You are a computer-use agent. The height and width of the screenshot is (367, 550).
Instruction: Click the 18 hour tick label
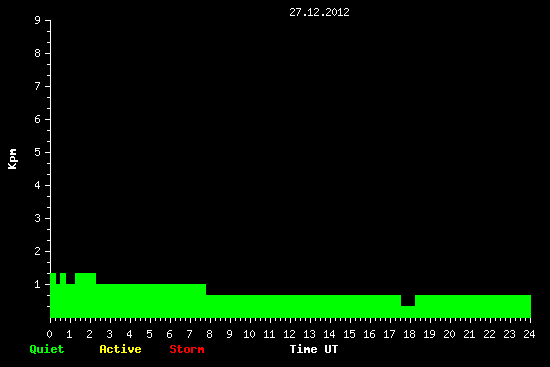pos(409,334)
